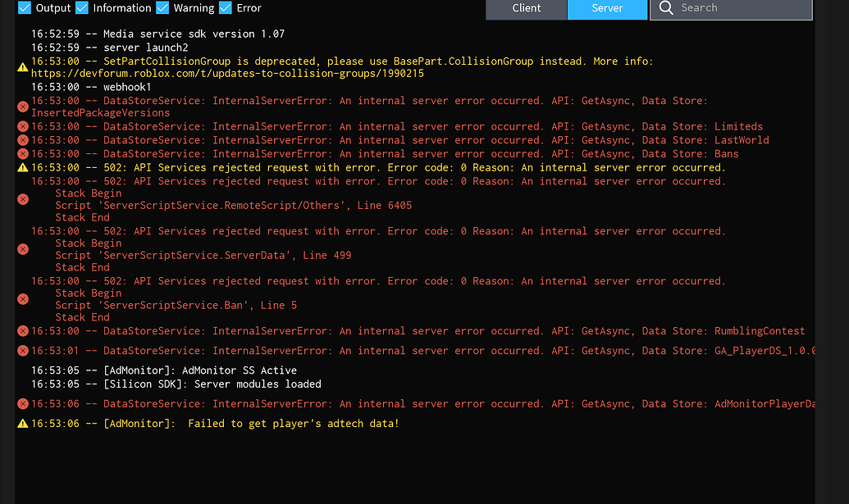
Task: Click the warning triangle next to the AdMonitor adtech failure
Action: [23, 423]
